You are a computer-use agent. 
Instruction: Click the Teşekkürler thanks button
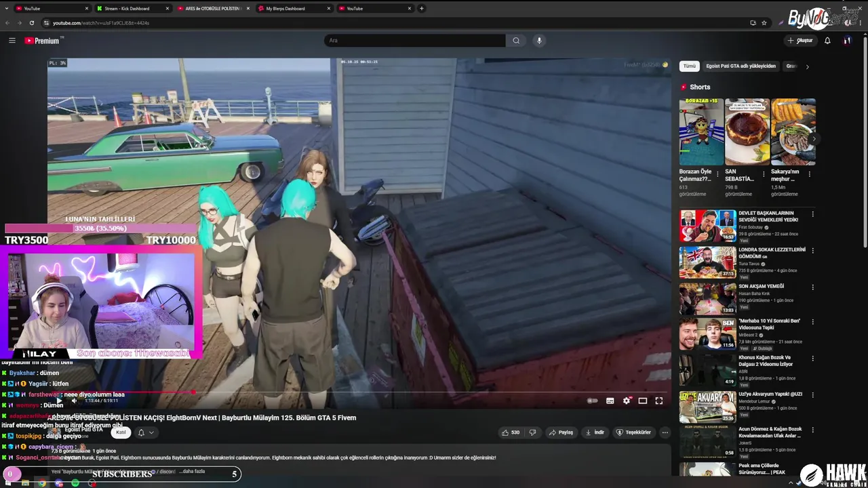[633, 432]
